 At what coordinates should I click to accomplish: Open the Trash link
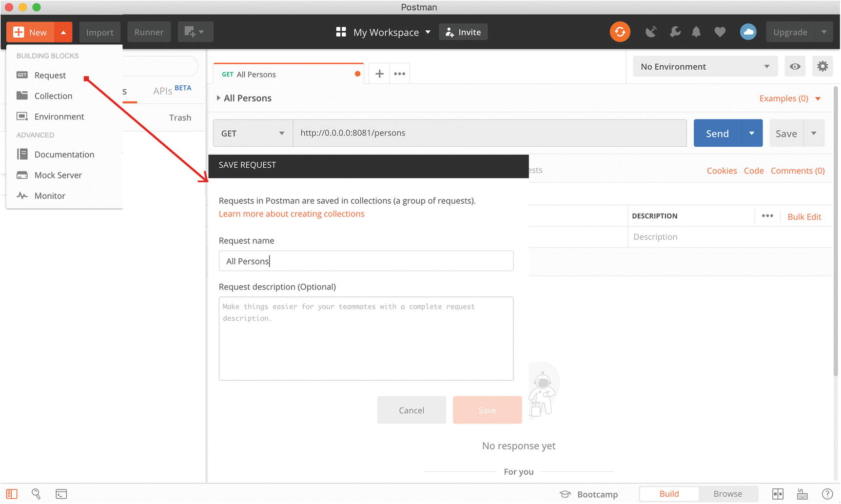(x=180, y=117)
